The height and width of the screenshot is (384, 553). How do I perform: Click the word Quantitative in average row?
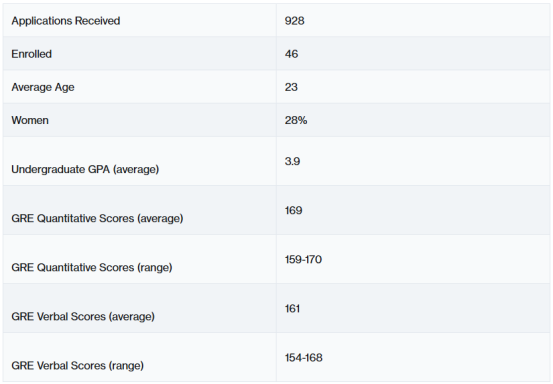67,218
